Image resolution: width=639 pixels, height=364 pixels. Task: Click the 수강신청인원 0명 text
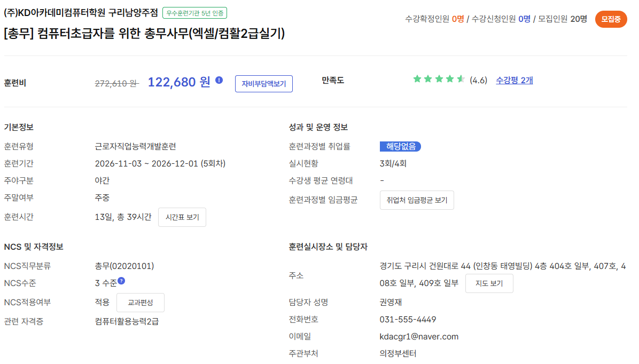click(501, 19)
